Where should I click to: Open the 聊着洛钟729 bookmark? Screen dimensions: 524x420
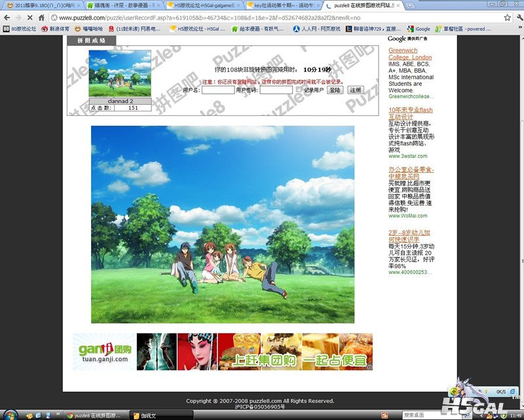click(x=373, y=29)
